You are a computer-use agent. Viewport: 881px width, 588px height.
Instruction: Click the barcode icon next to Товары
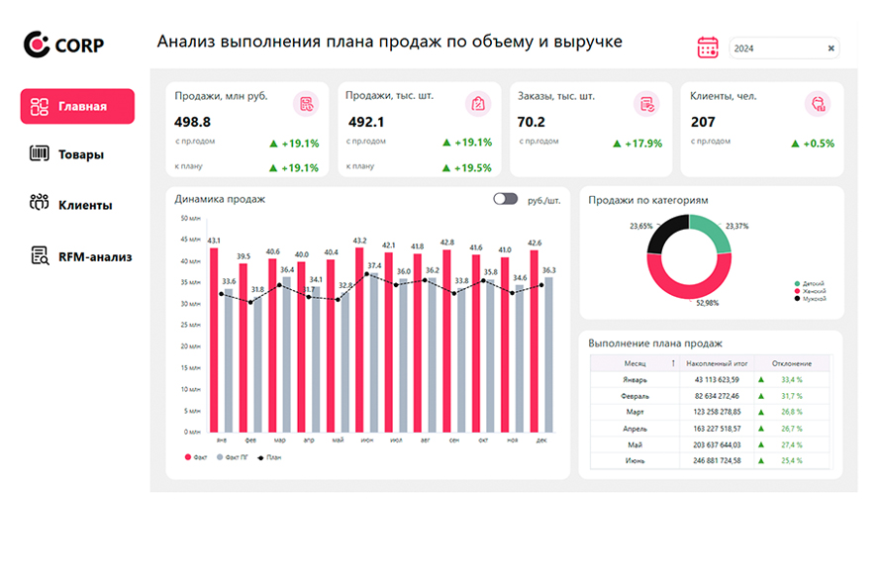pos(40,154)
